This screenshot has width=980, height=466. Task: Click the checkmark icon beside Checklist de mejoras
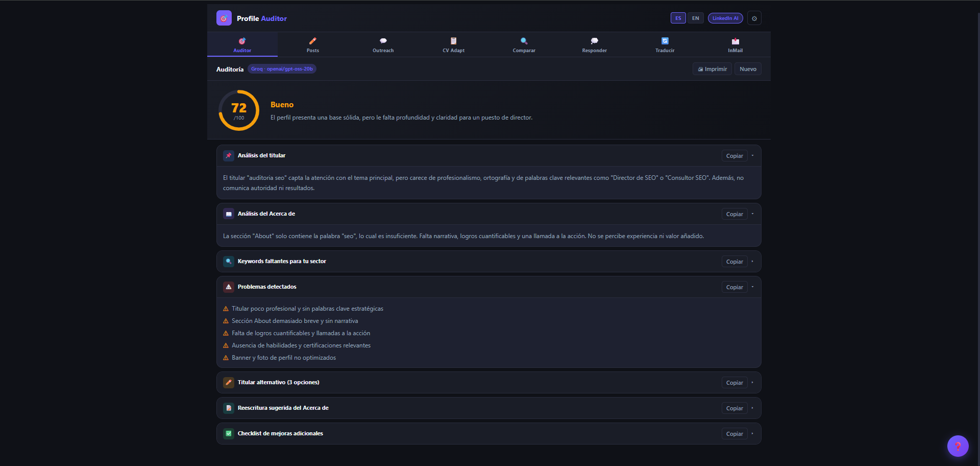click(229, 434)
